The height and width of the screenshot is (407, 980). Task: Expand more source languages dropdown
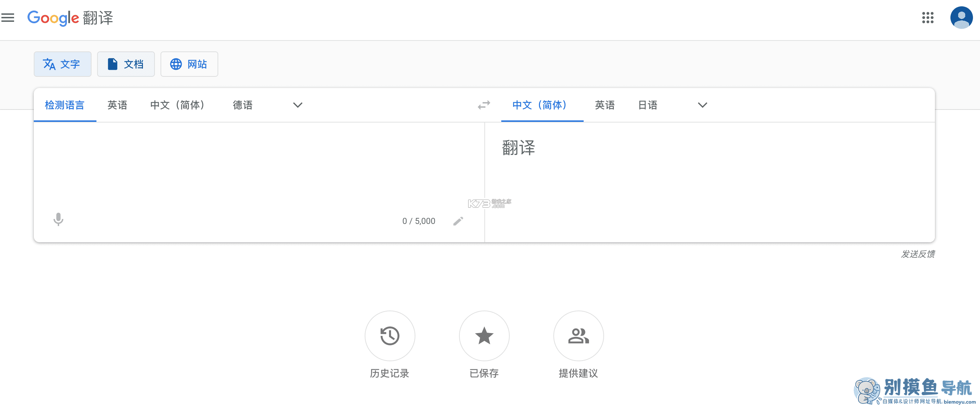(297, 105)
